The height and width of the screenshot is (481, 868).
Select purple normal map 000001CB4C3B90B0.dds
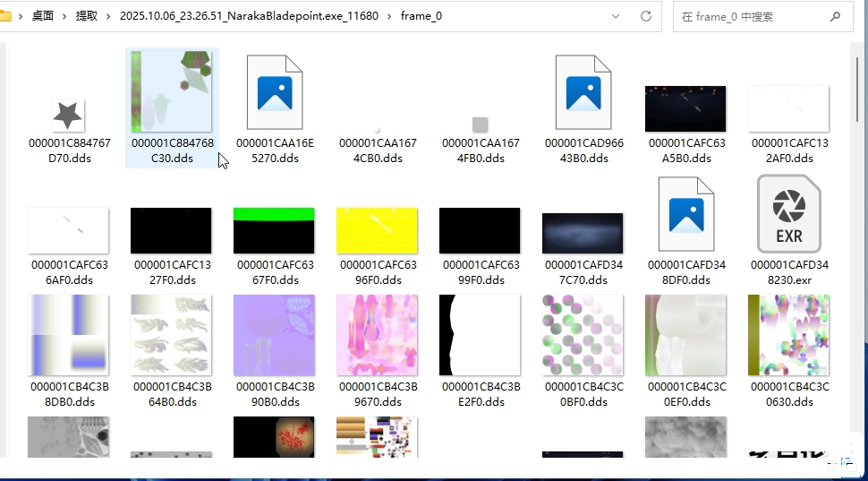coord(274,335)
